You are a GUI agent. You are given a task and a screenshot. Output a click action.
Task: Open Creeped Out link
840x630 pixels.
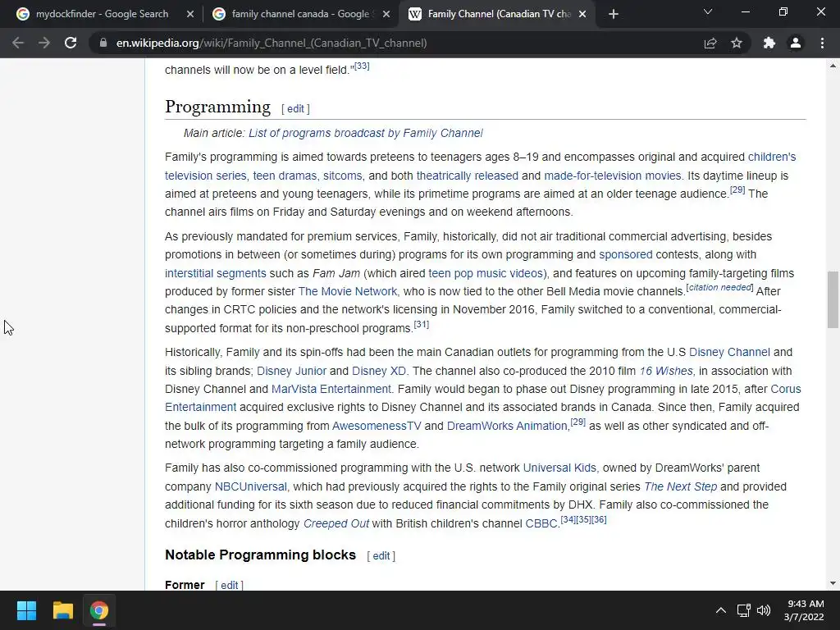point(336,523)
